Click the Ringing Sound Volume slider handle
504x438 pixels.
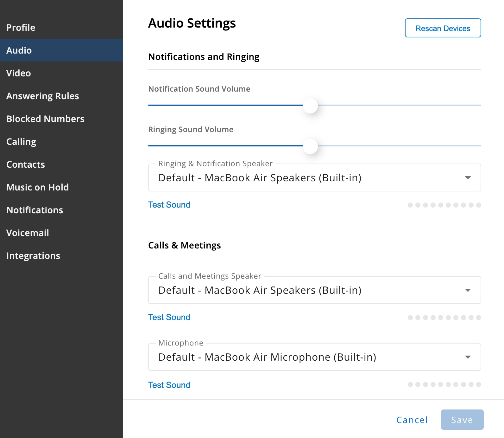click(x=310, y=146)
